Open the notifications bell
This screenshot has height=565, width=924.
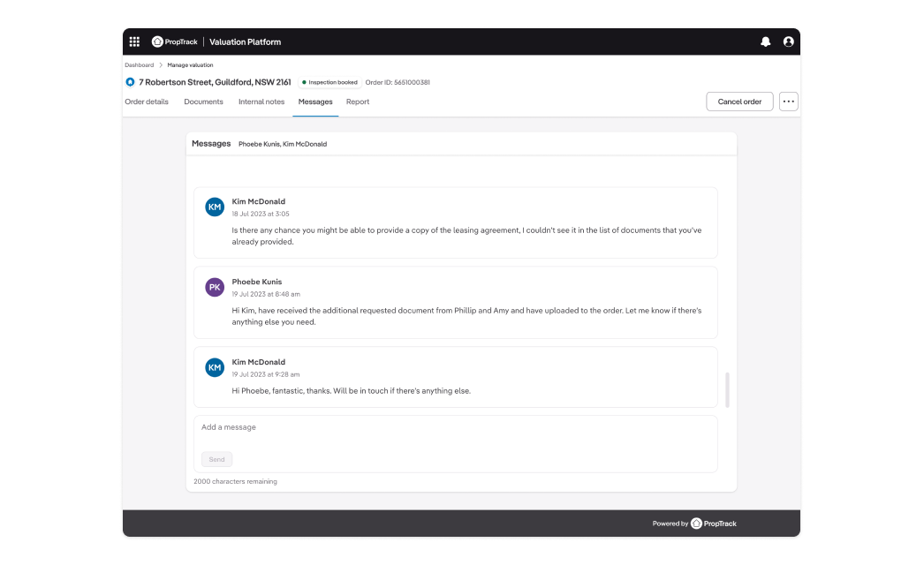[765, 41]
